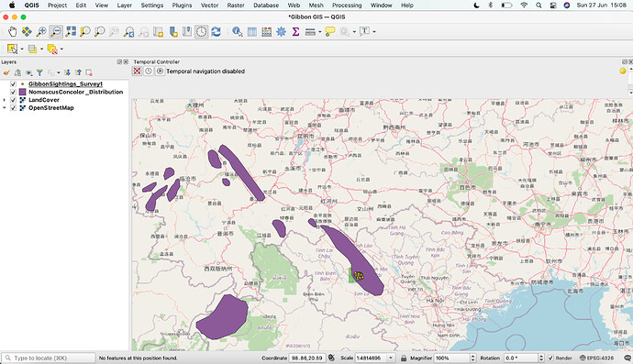The height and width of the screenshot is (364, 633).
Task: Open the Scale dropdown
Action: (x=391, y=358)
